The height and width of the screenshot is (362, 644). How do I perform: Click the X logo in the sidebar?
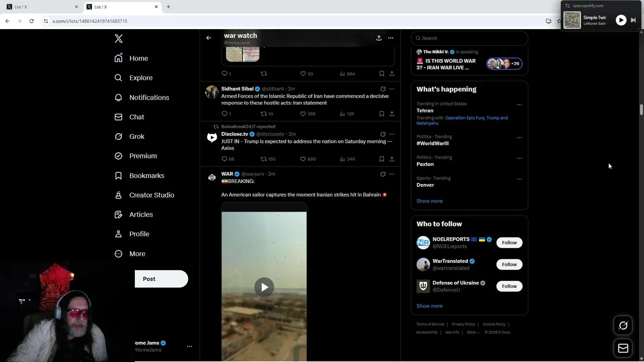[118, 39]
